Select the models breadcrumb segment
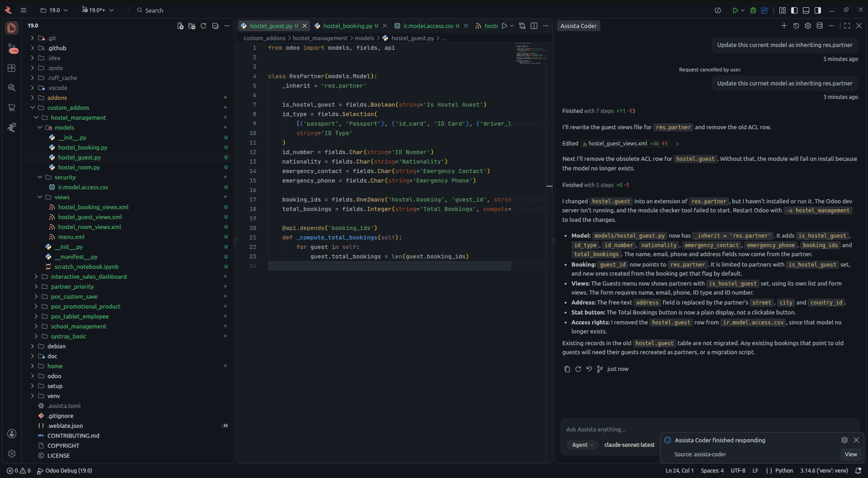This screenshot has height=478, width=868. (364, 38)
